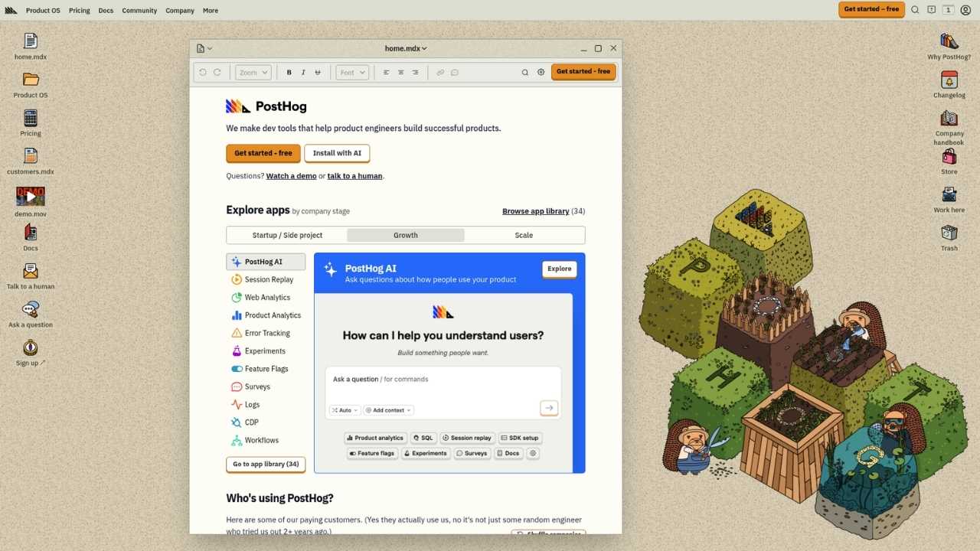Open the home.mdx title dropdown
The height and width of the screenshot is (551, 980).
pos(406,48)
